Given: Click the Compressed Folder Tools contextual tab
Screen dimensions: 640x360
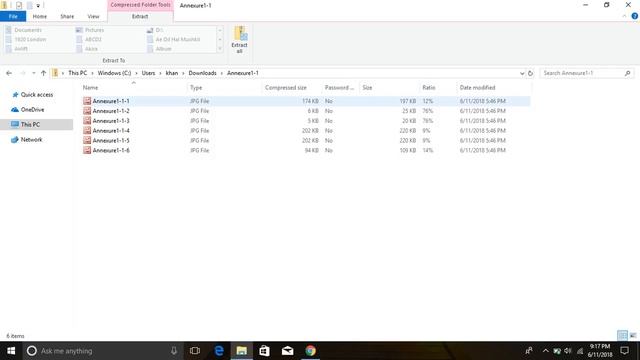Looking at the screenshot, I should pos(140,5).
